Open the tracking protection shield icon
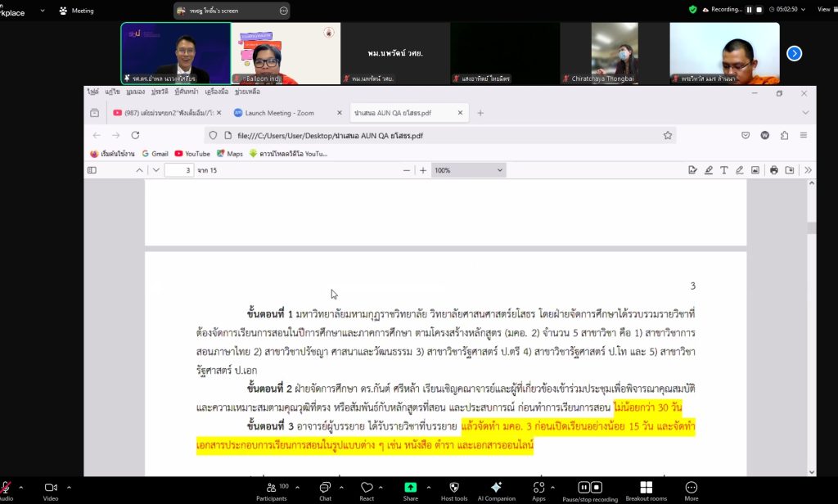The height and width of the screenshot is (504, 838). pyautogui.click(x=213, y=135)
